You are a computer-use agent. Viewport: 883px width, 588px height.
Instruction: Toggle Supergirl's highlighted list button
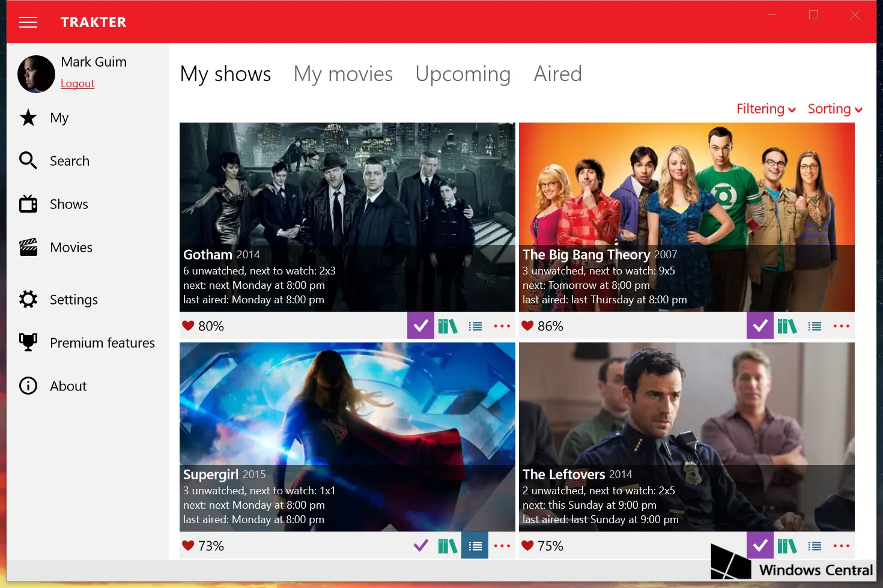click(475, 545)
